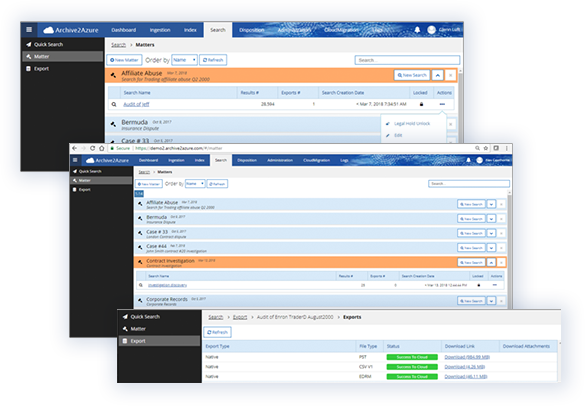Switch to the Dashboard tab in top window
The image size is (585, 406).
click(123, 30)
